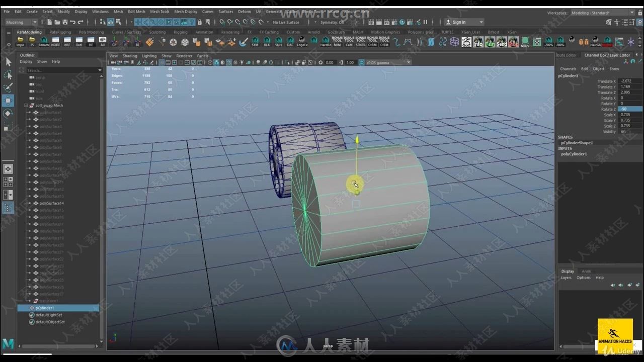Viewport: 644px width, 362px height.
Task: Click the Rotate Z value field
Action: click(x=630, y=109)
